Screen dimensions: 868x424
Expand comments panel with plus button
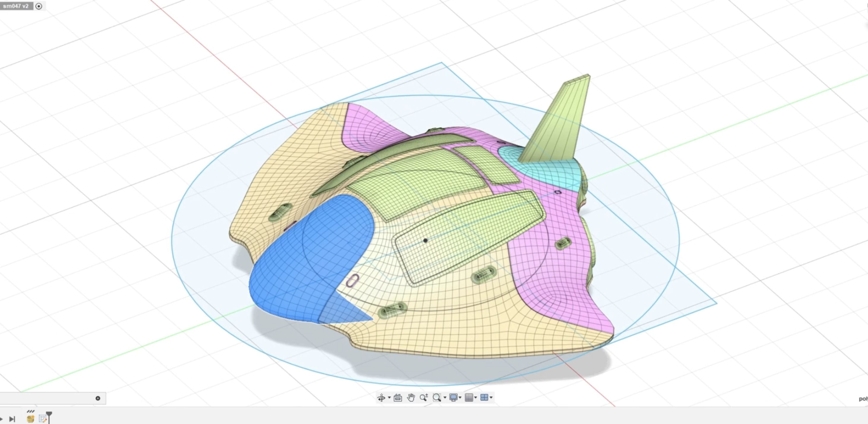tap(98, 398)
